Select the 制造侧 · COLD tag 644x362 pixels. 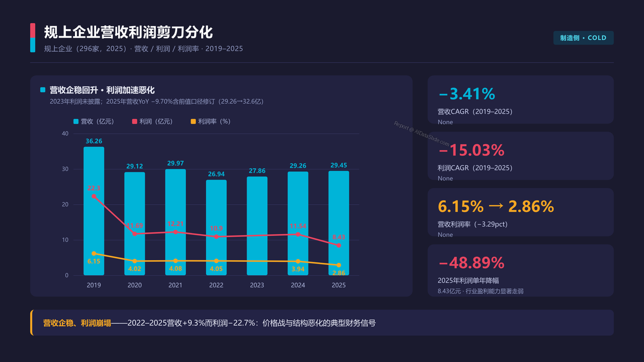pos(584,38)
